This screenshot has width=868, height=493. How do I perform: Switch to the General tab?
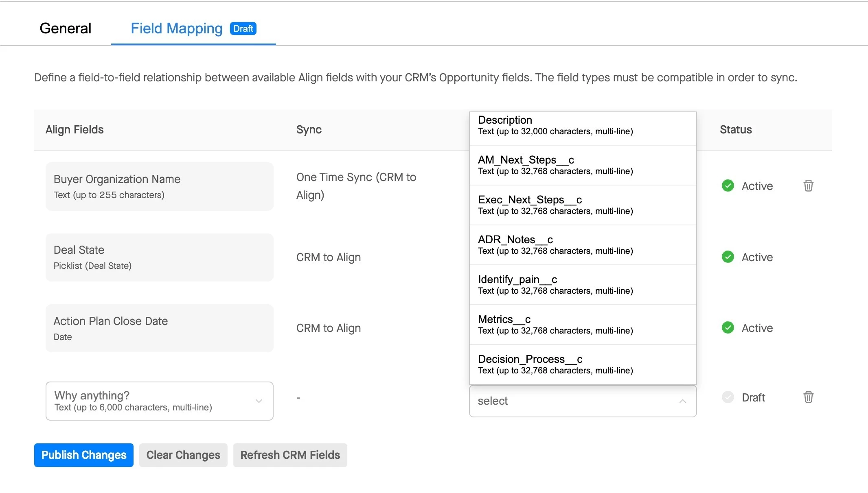pyautogui.click(x=66, y=28)
